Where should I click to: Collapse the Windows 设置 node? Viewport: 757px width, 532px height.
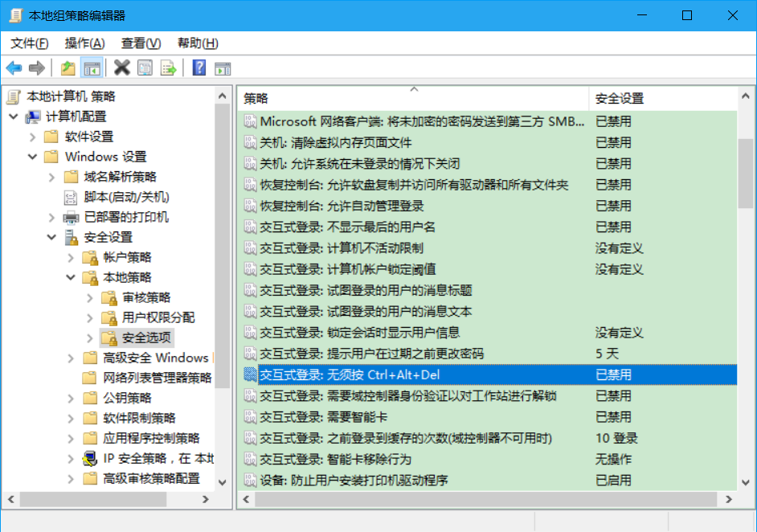[x=32, y=157]
